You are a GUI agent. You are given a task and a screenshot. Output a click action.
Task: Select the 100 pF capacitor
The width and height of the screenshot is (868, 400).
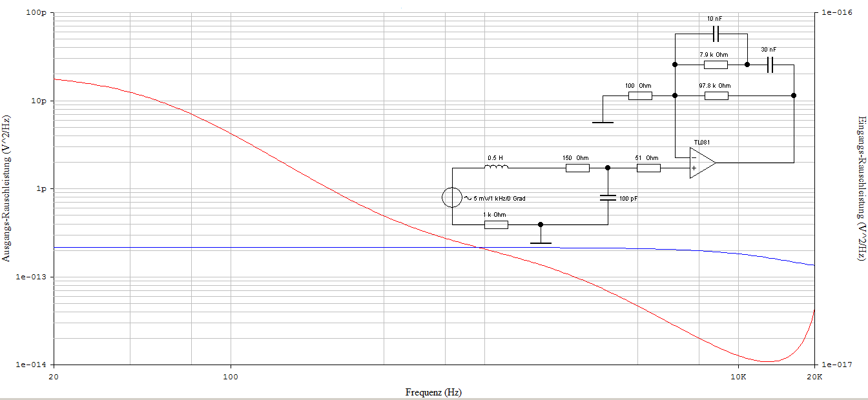tap(608, 197)
